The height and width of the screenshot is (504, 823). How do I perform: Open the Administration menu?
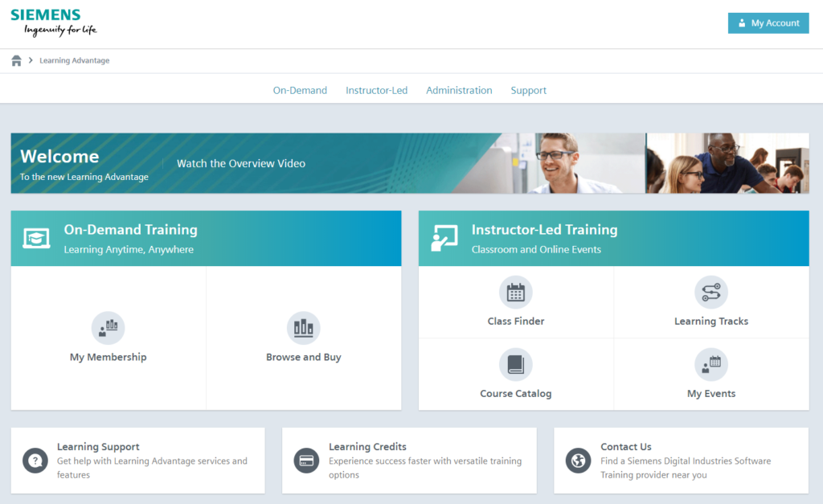[x=459, y=90]
